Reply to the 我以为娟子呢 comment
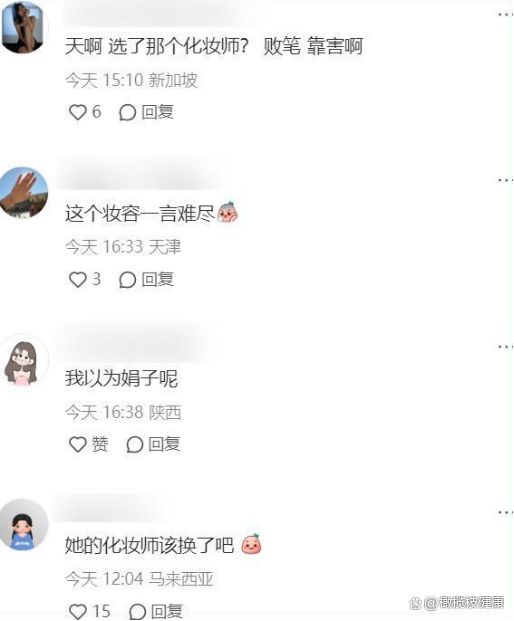The height and width of the screenshot is (621, 514). coord(153,444)
